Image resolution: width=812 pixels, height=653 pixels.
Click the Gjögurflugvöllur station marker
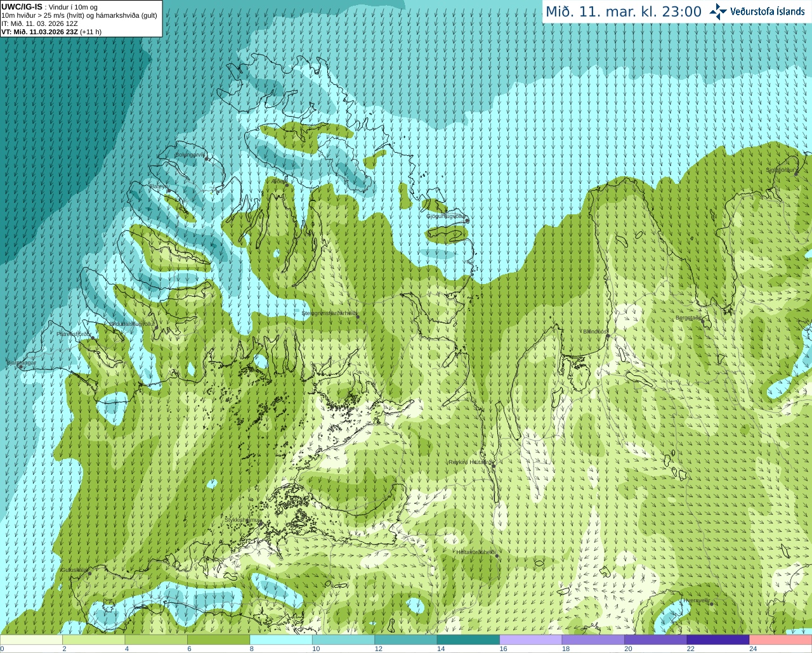point(466,220)
